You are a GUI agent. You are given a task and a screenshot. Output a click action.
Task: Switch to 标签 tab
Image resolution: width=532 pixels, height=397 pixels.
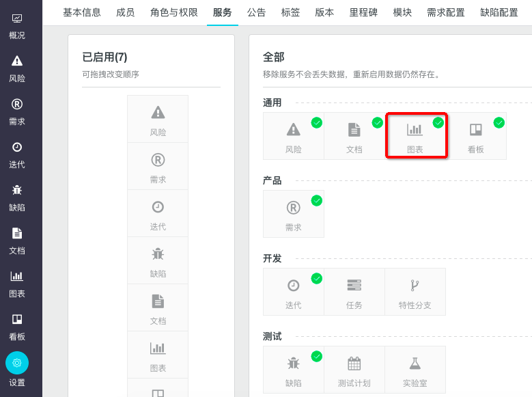pos(290,12)
